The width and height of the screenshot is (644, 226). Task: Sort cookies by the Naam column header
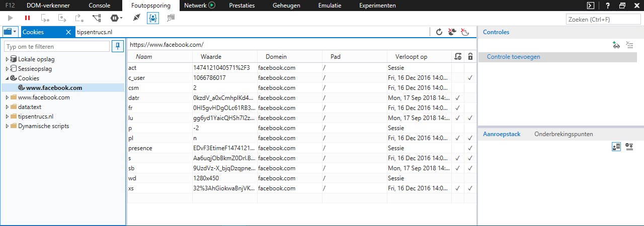tap(144, 57)
